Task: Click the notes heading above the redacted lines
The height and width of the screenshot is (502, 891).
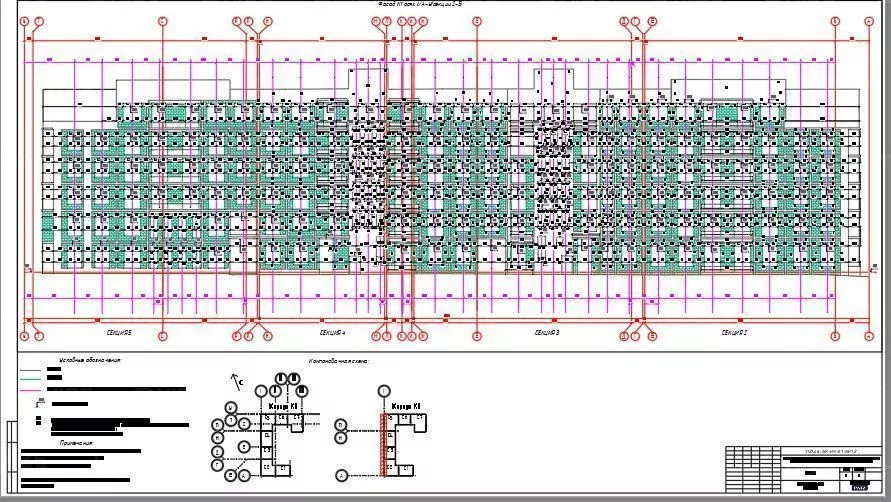Action: click(76, 442)
